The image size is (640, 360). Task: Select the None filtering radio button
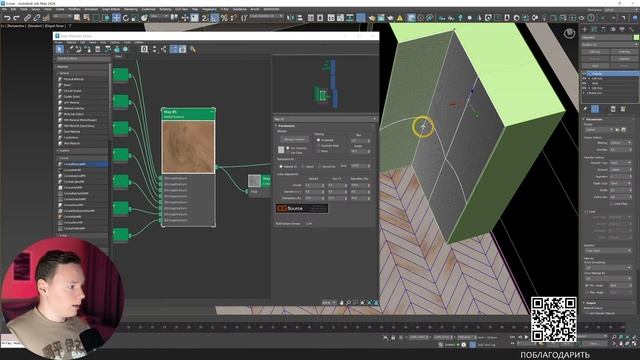[x=318, y=151]
